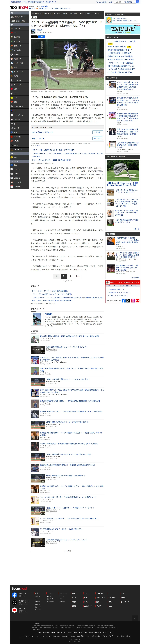This screenshot has height=644, width=150.
Task: Open the NFL football icon in sidebar
Action: 12,141
